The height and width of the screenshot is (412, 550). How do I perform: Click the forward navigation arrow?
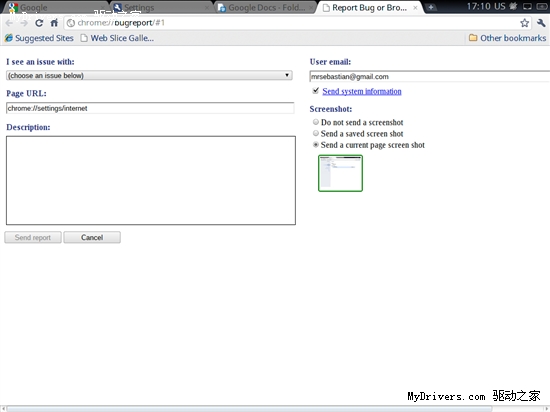click(24, 23)
